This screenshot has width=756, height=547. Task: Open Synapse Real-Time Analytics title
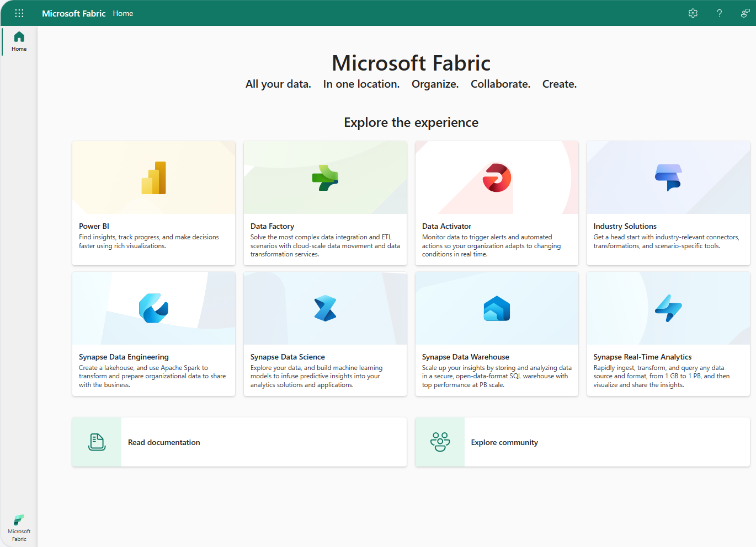[642, 357]
